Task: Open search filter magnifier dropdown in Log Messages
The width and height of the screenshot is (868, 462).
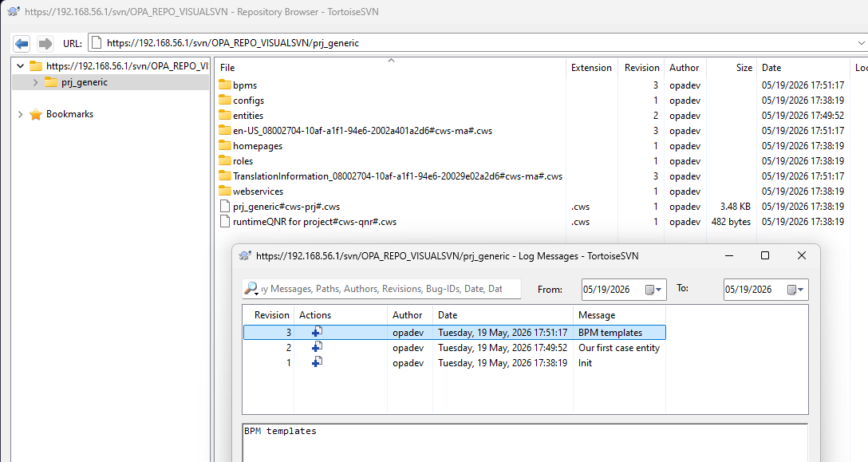Action: (x=251, y=289)
